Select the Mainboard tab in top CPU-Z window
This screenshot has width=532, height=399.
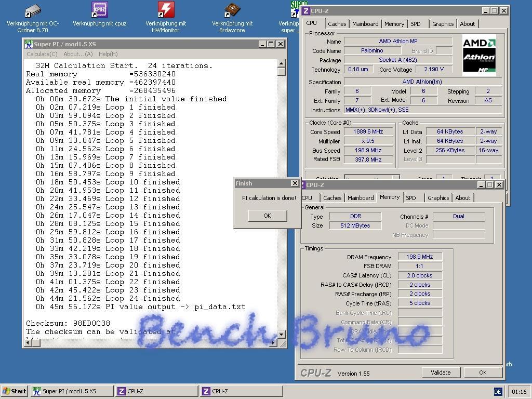pyautogui.click(x=365, y=24)
